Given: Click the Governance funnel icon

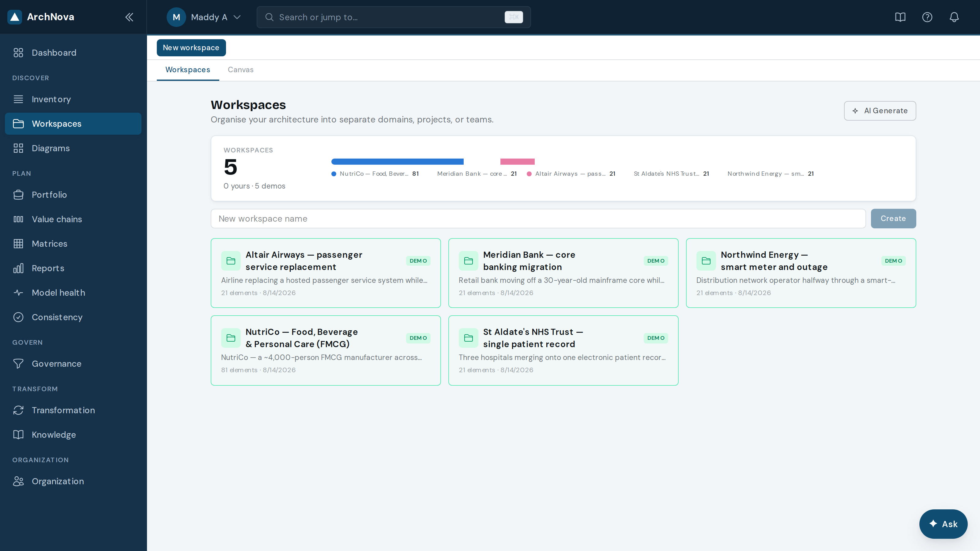Looking at the screenshot, I should 18,364.
